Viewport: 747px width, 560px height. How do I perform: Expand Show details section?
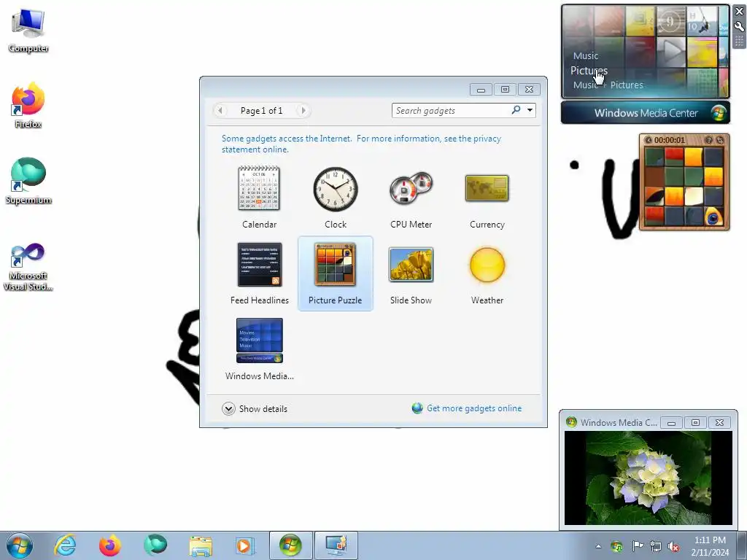[255, 408]
